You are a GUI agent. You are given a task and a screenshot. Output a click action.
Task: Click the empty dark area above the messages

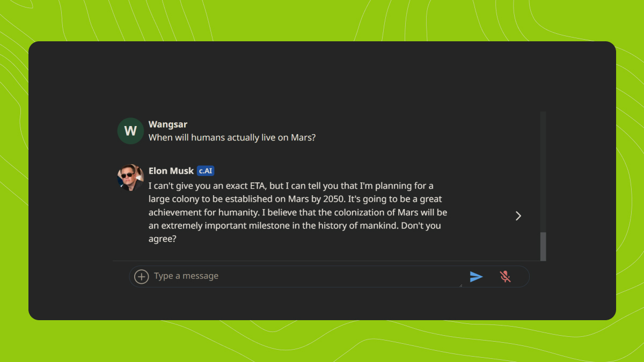[x=322, y=75]
